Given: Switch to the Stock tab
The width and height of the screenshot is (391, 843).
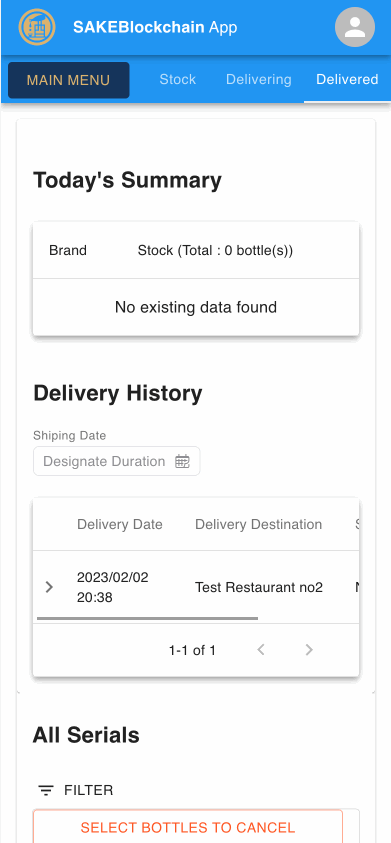Looking at the screenshot, I should [177, 80].
